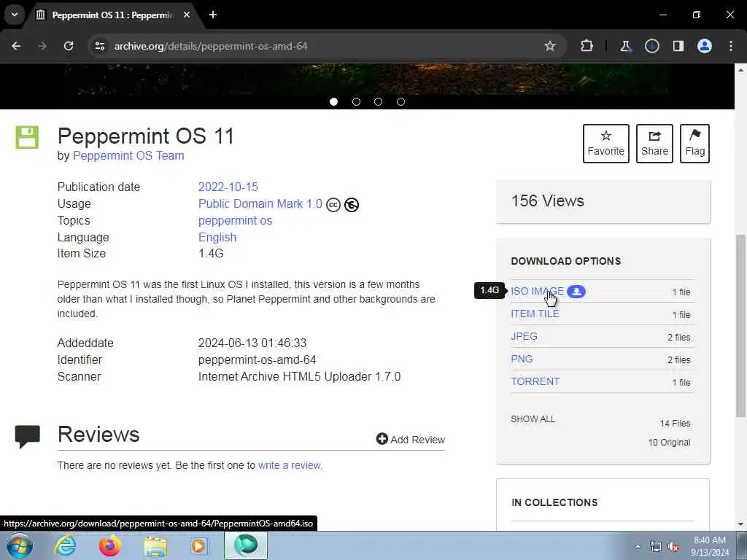Close the Peppermint OS 11 tab

click(187, 15)
